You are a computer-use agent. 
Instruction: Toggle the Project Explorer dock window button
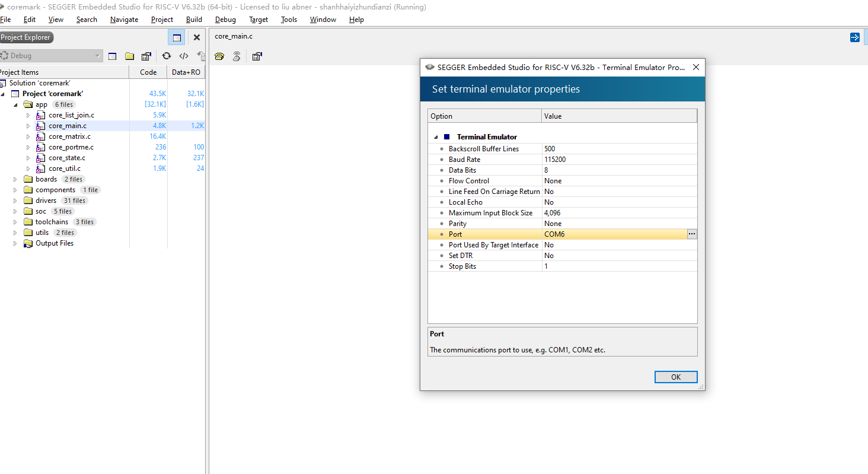[x=177, y=37]
